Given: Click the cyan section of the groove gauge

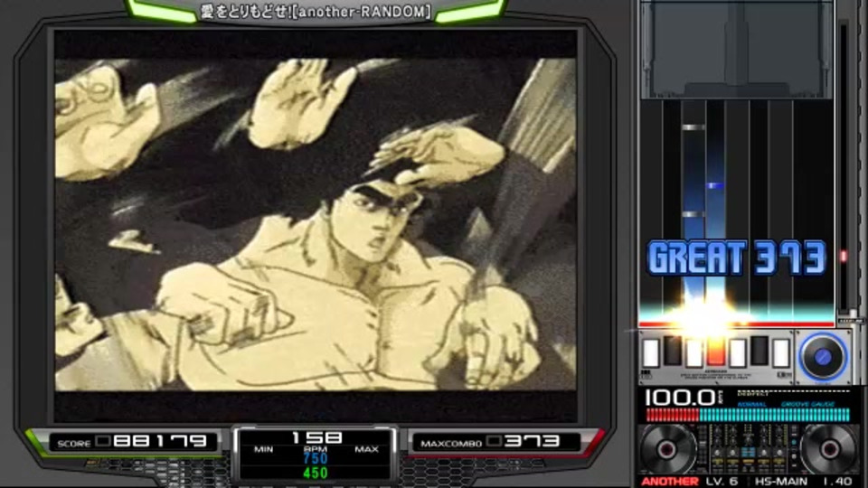Looking at the screenshot, I should [x=775, y=415].
